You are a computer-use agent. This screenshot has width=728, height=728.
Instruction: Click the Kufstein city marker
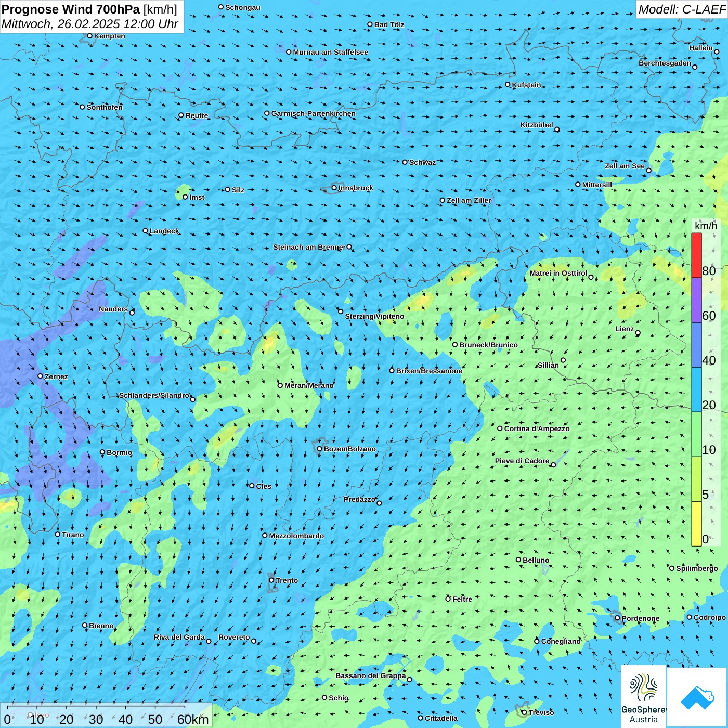click(x=508, y=84)
